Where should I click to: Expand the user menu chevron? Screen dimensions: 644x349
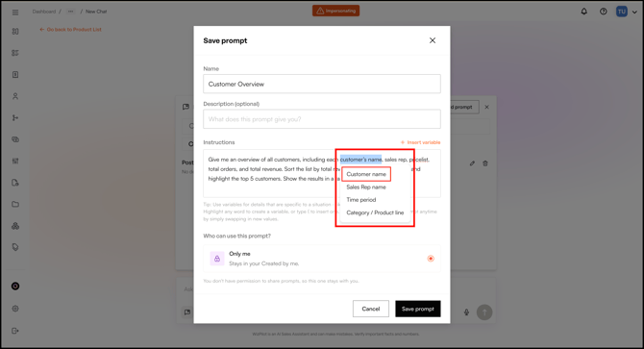(634, 12)
